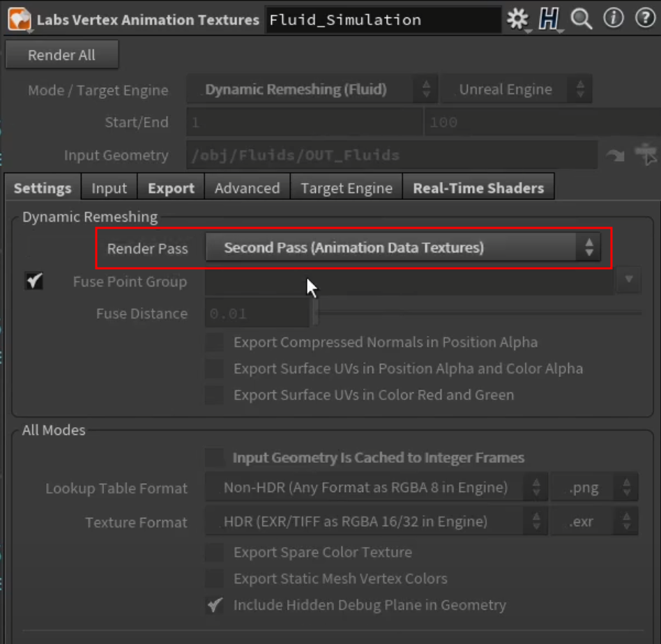
Task: Enable Export Surface UVs in Position Alpha and Color Alpha
Action: pyautogui.click(x=215, y=369)
